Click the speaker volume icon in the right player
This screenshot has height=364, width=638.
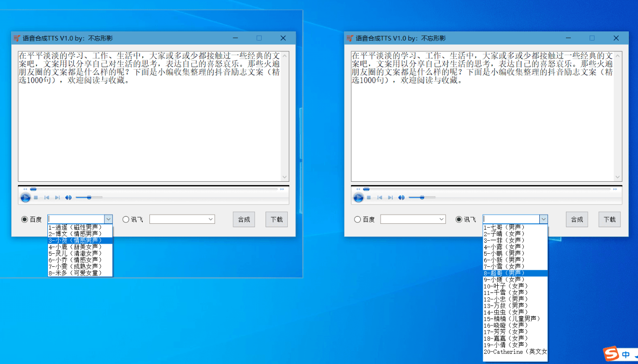pyautogui.click(x=401, y=197)
